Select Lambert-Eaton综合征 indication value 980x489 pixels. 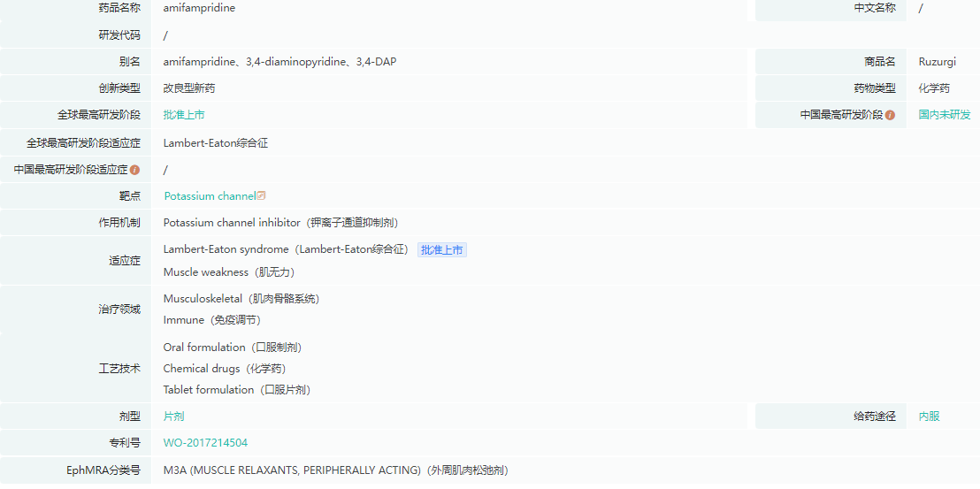(216, 143)
